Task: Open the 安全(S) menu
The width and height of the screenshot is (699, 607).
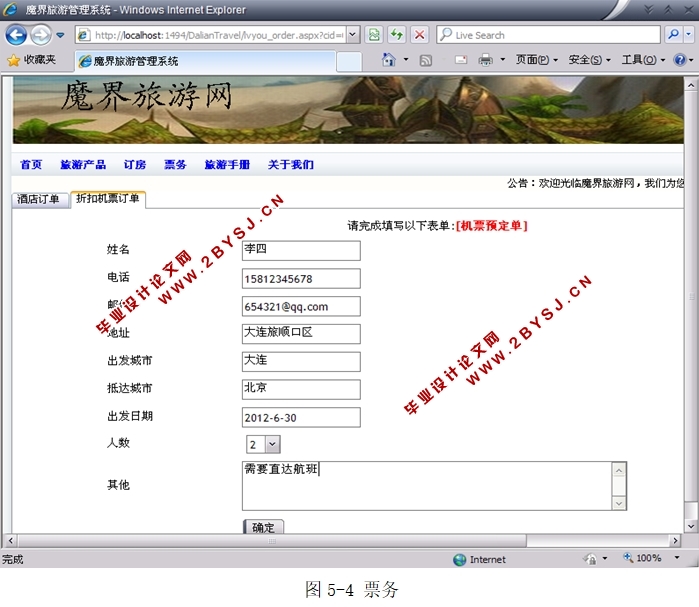Action: 589,60
